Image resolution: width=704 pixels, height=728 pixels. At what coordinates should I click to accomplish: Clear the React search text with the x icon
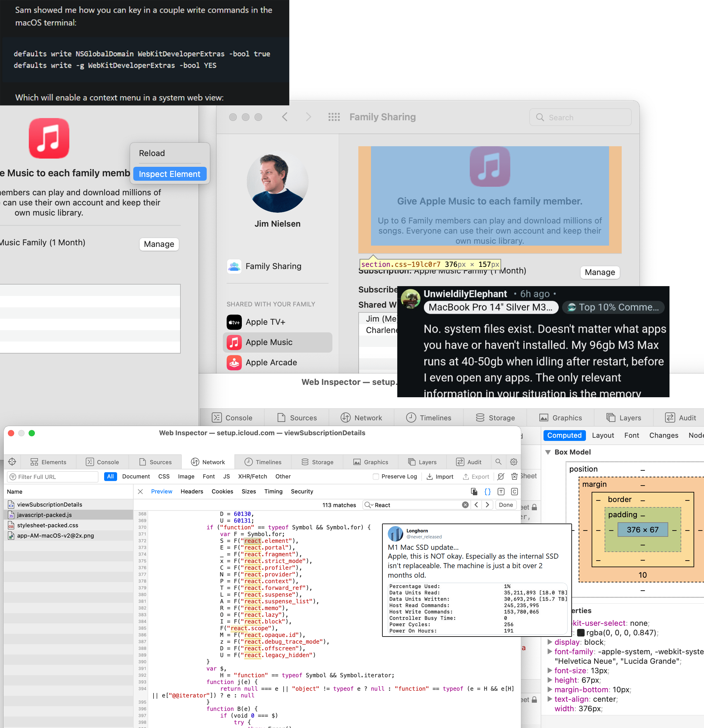pos(465,505)
